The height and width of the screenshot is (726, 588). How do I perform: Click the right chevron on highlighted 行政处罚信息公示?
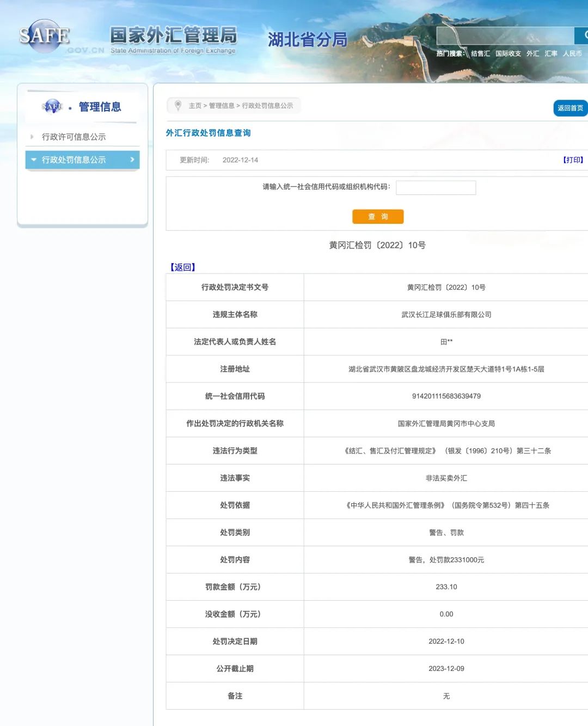pyautogui.click(x=132, y=160)
